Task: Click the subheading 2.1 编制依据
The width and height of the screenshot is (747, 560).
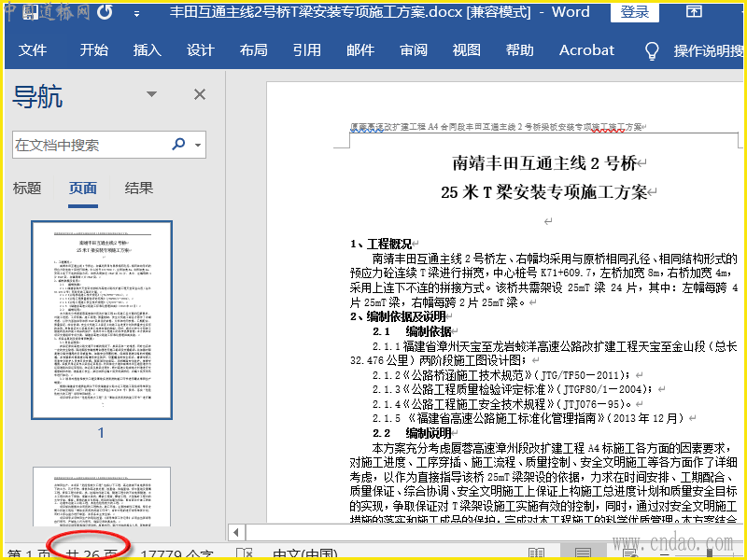Action: tap(412, 331)
